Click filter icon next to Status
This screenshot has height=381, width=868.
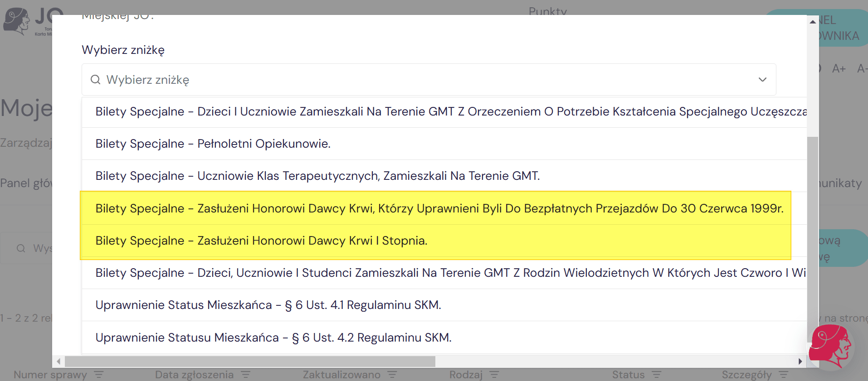(657, 375)
